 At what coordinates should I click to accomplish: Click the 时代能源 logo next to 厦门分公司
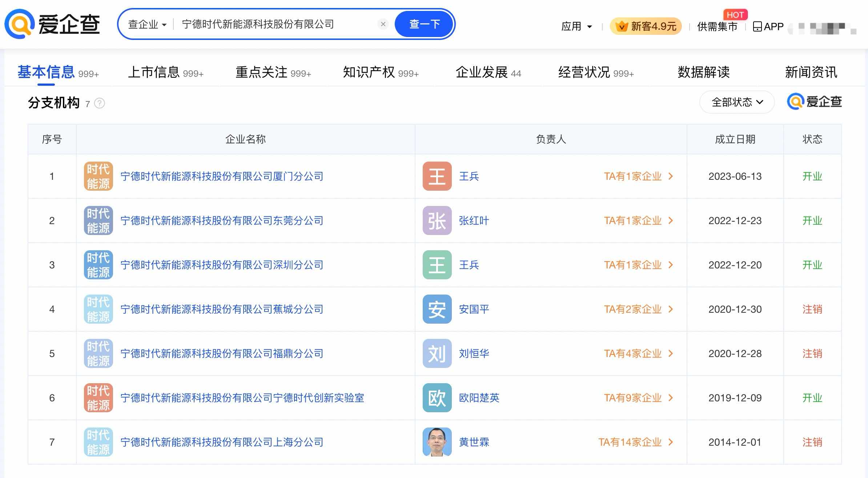(98, 177)
